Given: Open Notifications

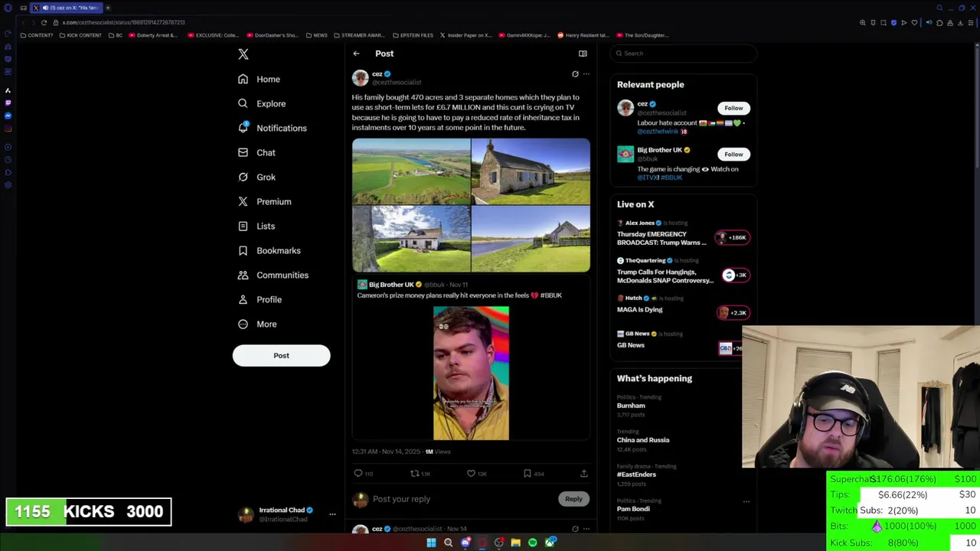Looking at the screenshot, I should click(272, 128).
